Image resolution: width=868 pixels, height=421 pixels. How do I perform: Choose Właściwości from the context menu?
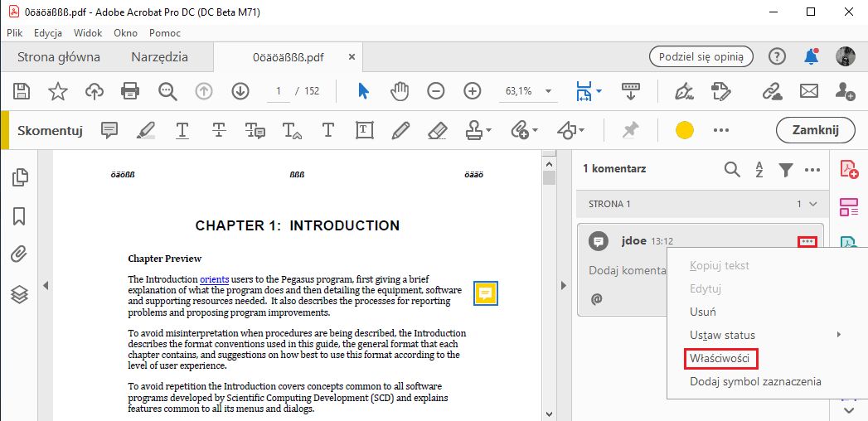[x=720, y=359]
